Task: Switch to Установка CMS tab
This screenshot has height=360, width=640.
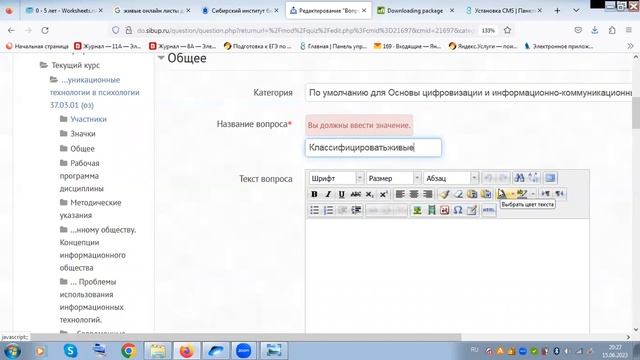Action: 503,10
